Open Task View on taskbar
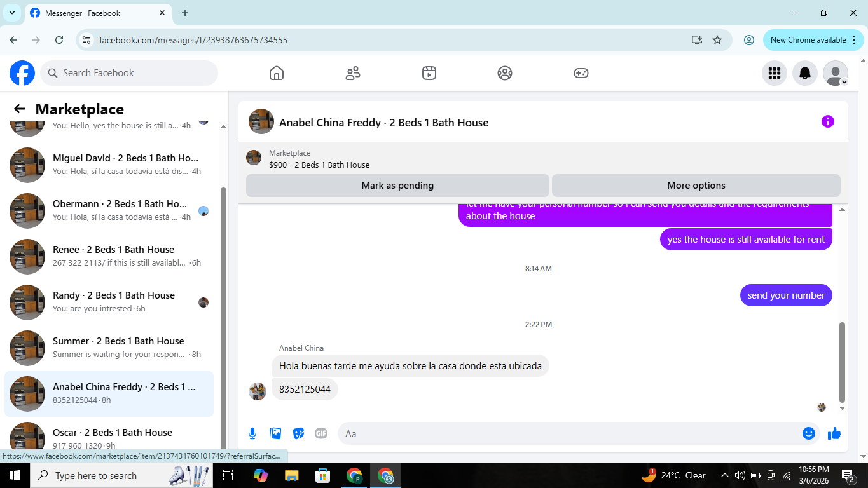868x488 pixels. click(x=228, y=475)
